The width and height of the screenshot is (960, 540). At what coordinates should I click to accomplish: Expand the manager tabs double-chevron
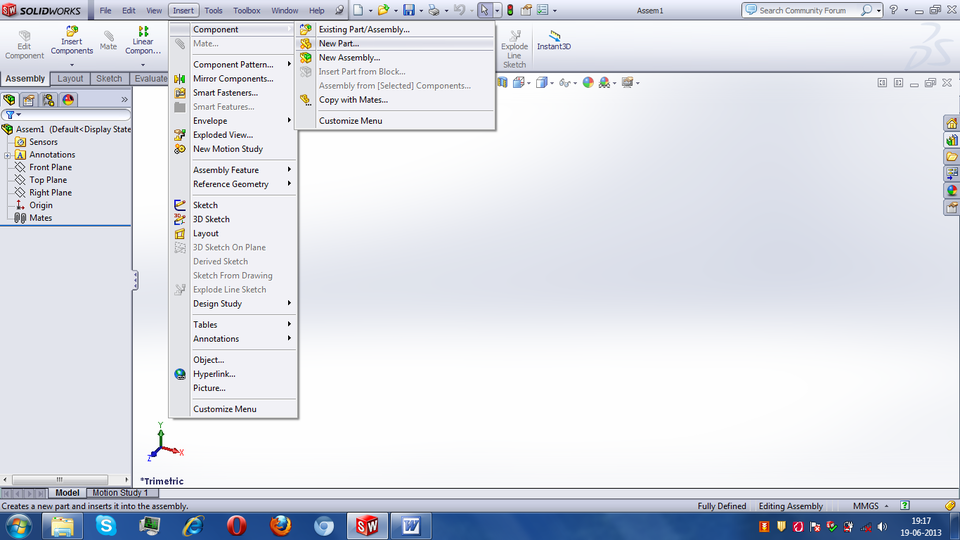124,100
